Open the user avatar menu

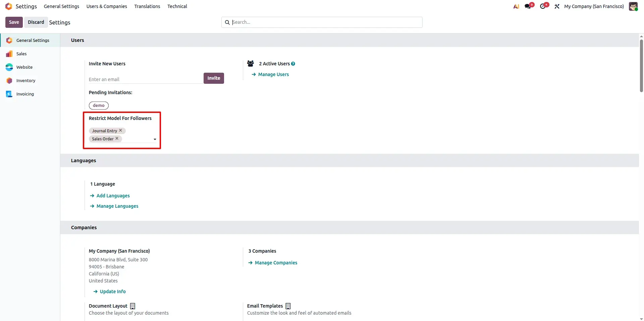[x=633, y=6]
